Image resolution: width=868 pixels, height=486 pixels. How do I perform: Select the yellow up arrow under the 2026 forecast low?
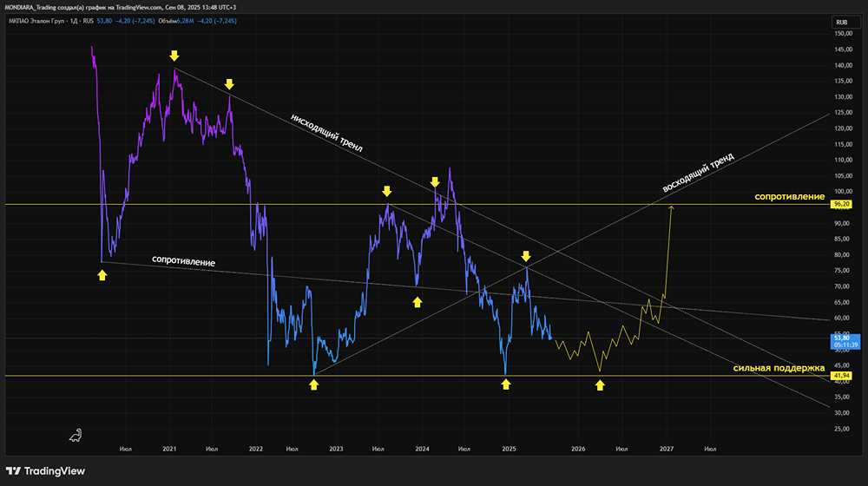pyautogui.click(x=600, y=385)
